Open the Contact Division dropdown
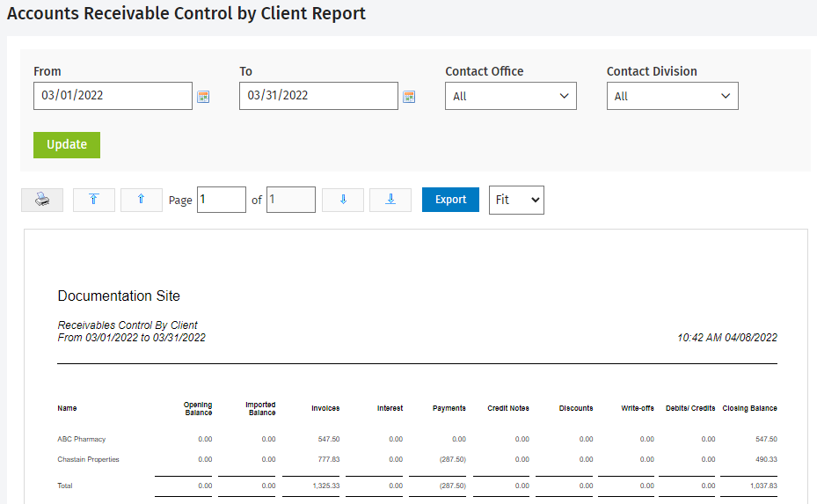817x504 pixels. click(672, 96)
